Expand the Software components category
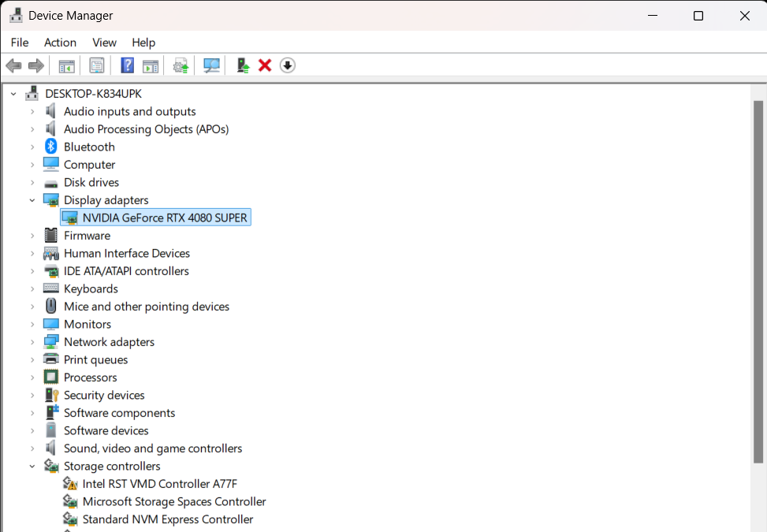Screen dimensions: 767x532 pos(32,413)
